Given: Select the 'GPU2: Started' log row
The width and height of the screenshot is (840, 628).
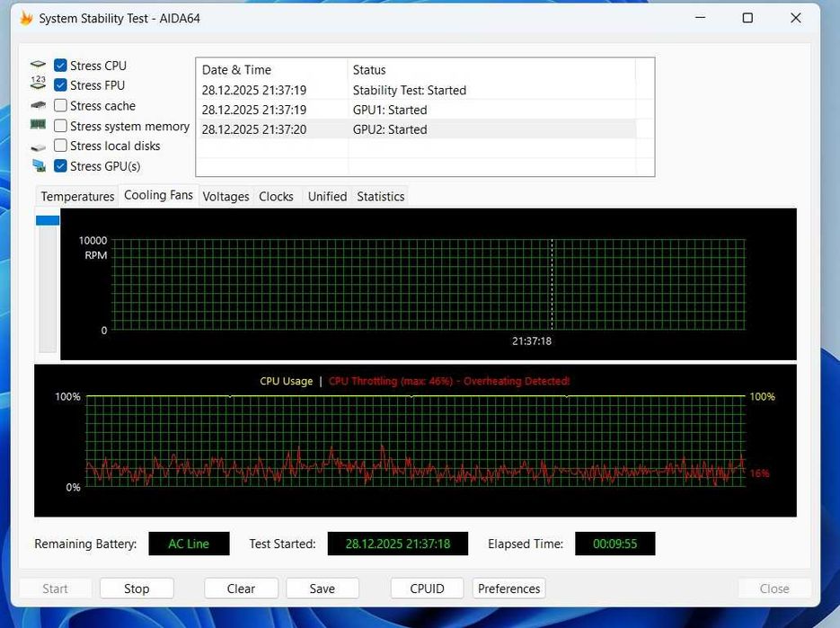Looking at the screenshot, I should [418, 129].
